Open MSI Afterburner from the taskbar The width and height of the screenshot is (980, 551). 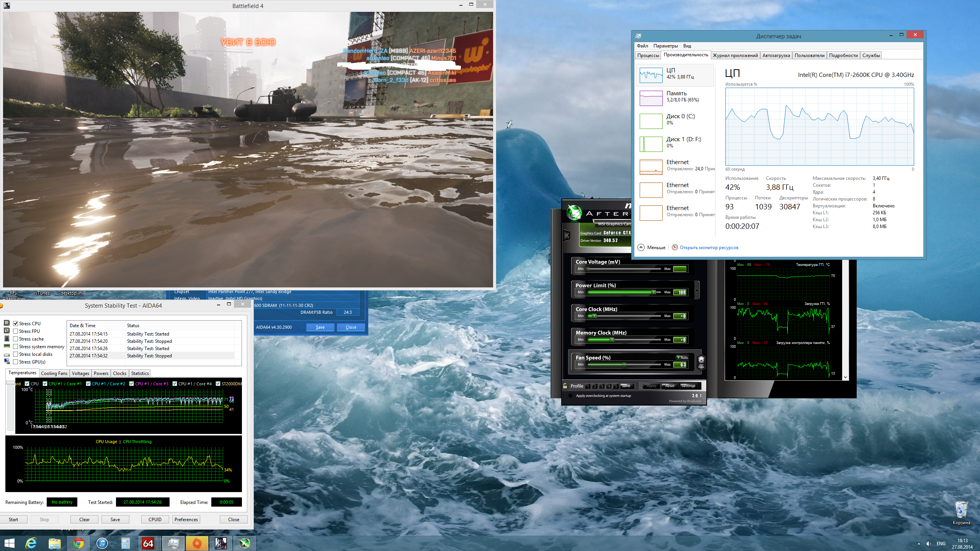tap(245, 543)
